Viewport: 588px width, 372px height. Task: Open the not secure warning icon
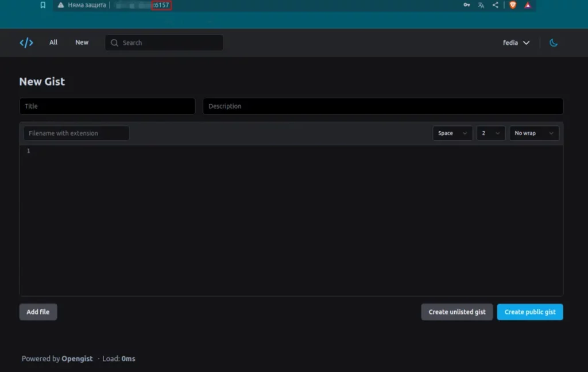61,5
